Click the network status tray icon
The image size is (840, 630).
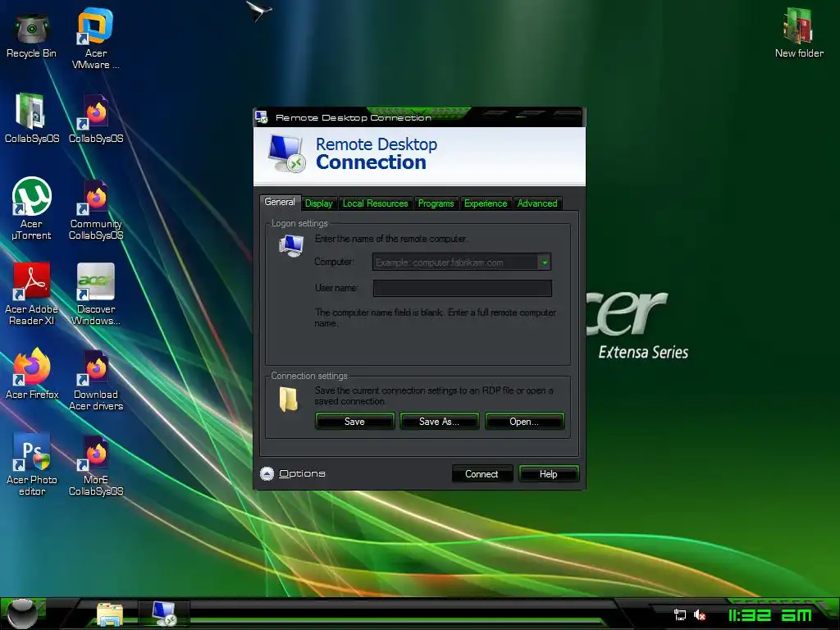tap(679, 615)
